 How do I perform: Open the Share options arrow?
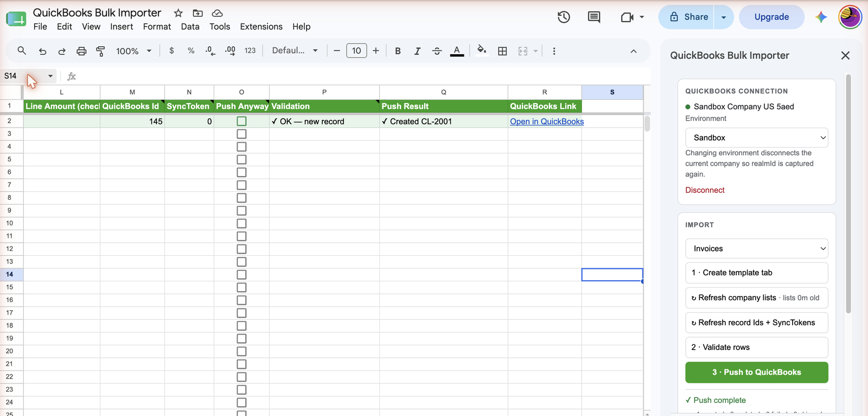point(724,17)
